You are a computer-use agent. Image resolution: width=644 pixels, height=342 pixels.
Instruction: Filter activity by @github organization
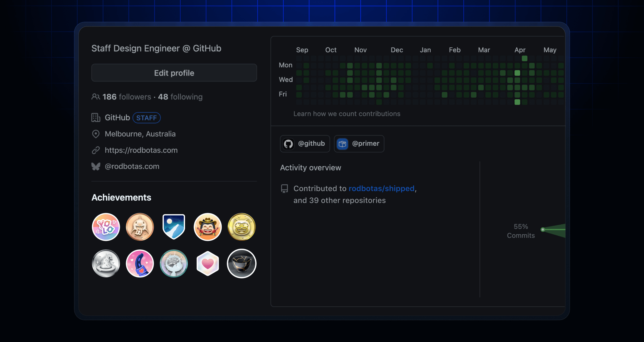coord(305,144)
